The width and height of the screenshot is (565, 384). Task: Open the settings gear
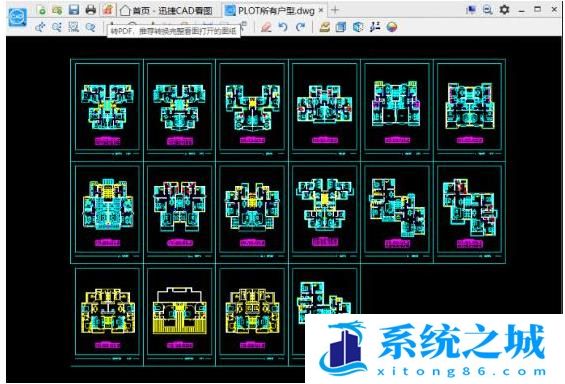click(x=504, y=9)
